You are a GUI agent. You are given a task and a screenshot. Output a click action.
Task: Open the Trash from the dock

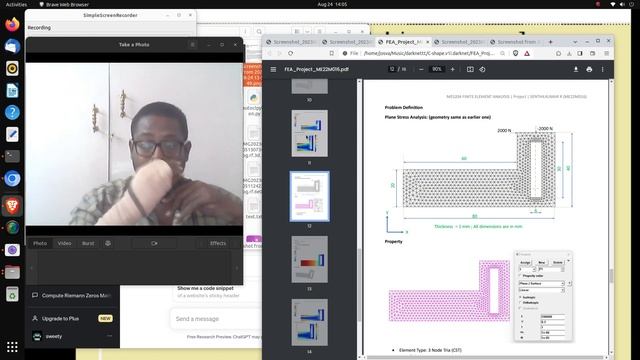click(12, 294)
